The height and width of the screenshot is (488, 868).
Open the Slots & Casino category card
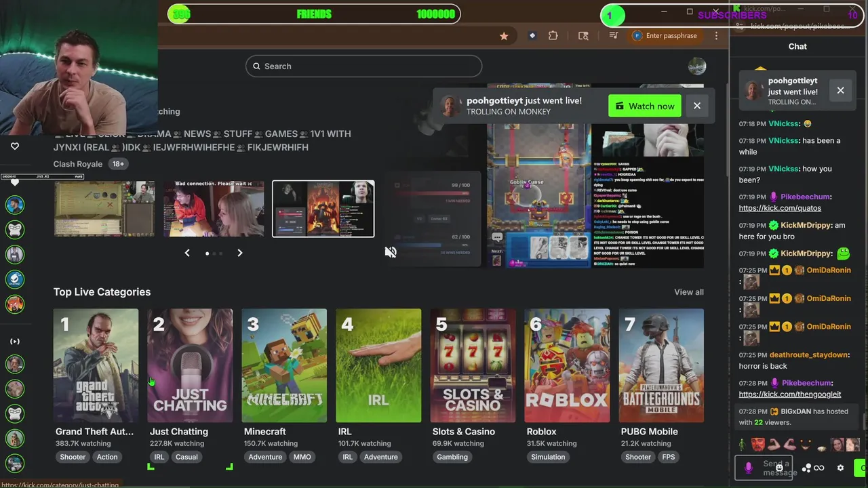(473, 365)
